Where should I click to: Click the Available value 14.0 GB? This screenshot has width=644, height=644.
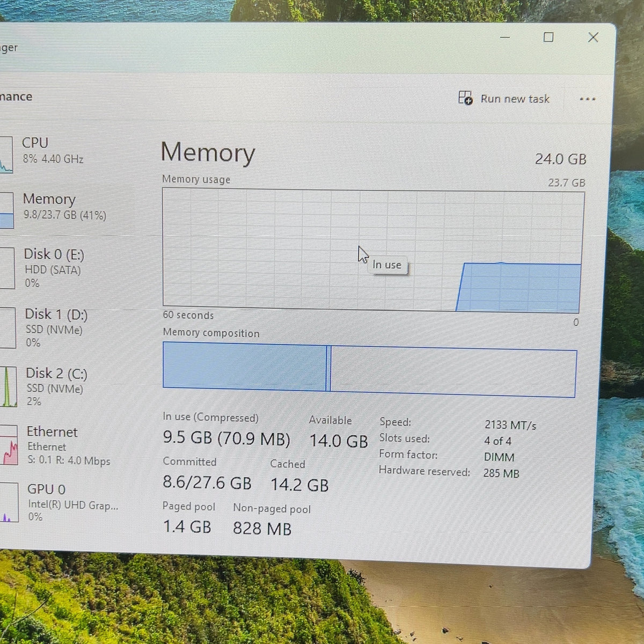click(x=339, y=441)
